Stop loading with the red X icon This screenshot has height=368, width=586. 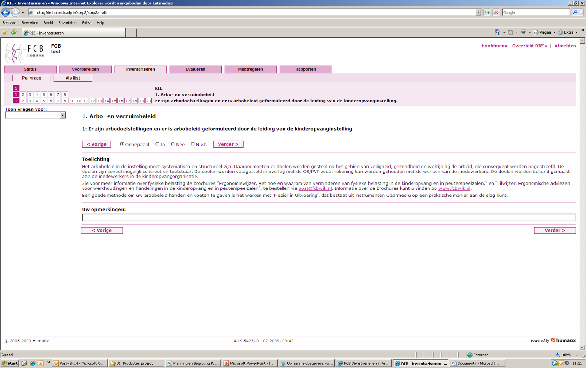[496, 13]
